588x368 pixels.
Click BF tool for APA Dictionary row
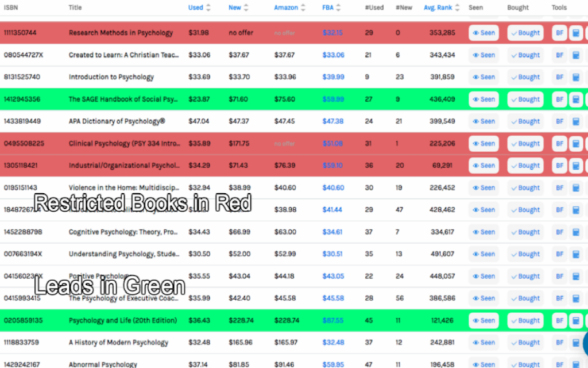(x=559, y=122)
